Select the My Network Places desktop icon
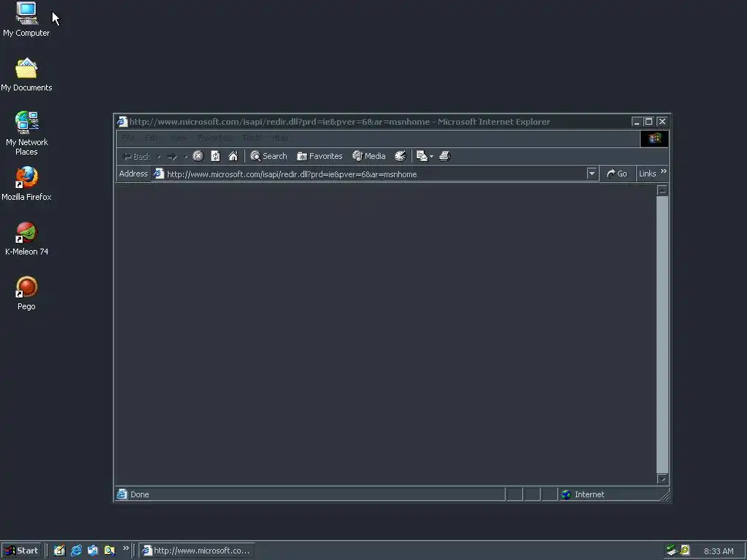This screenshot has width=747, height=560. [27, 133]
